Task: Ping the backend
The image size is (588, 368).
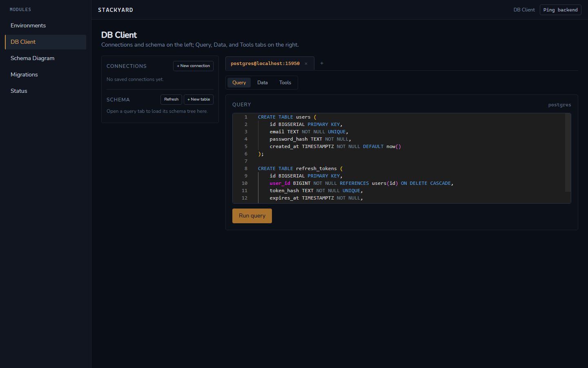Action: tap(560, 10)
